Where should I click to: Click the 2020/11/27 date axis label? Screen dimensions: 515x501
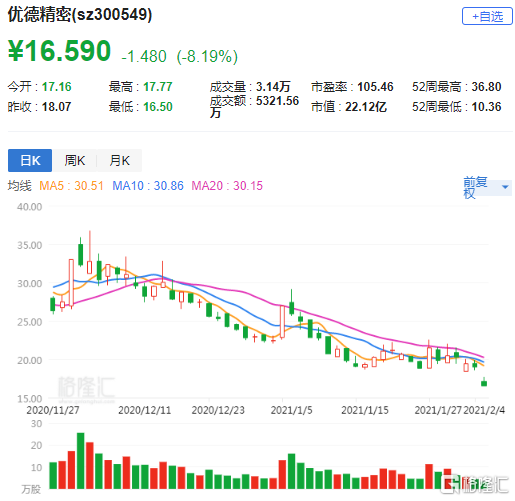[53, 410]
